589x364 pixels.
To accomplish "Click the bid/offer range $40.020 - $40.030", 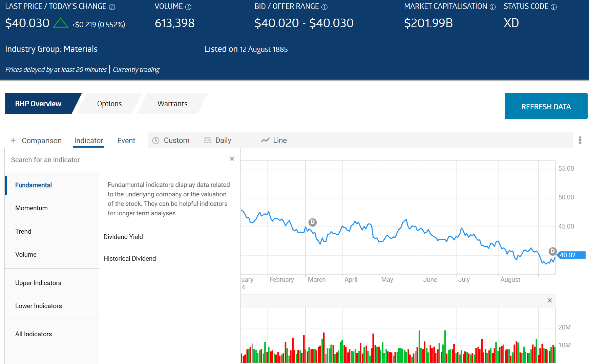I will point(304,23).
